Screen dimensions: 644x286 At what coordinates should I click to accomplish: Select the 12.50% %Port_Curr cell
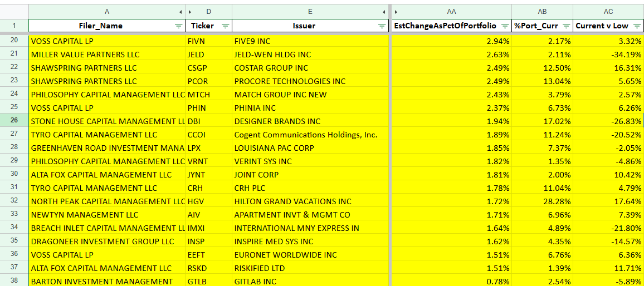click(542, 68)
